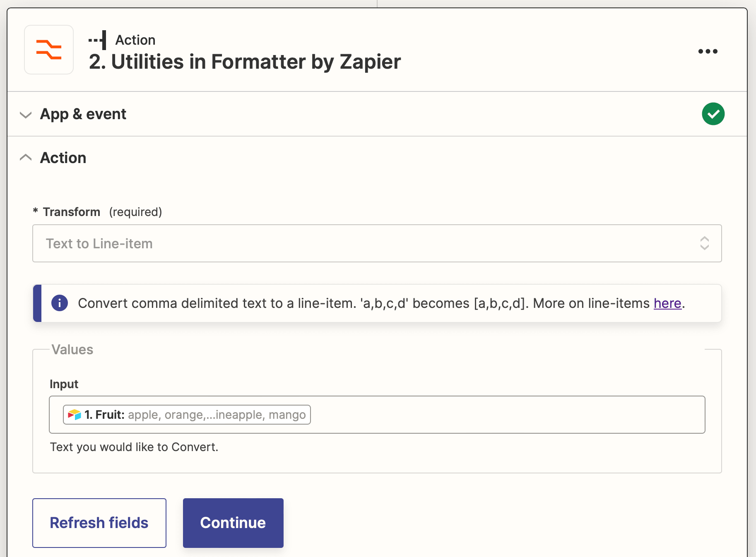756x557 pixels.
Task: Open the line-items "here" link
Action: pyautogui.click(x=667, y=303)
